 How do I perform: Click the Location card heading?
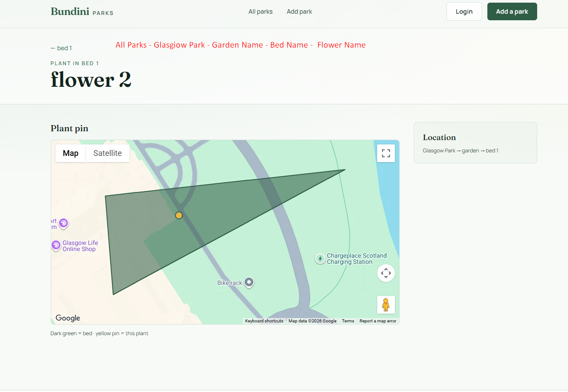[x=439, y=137]
